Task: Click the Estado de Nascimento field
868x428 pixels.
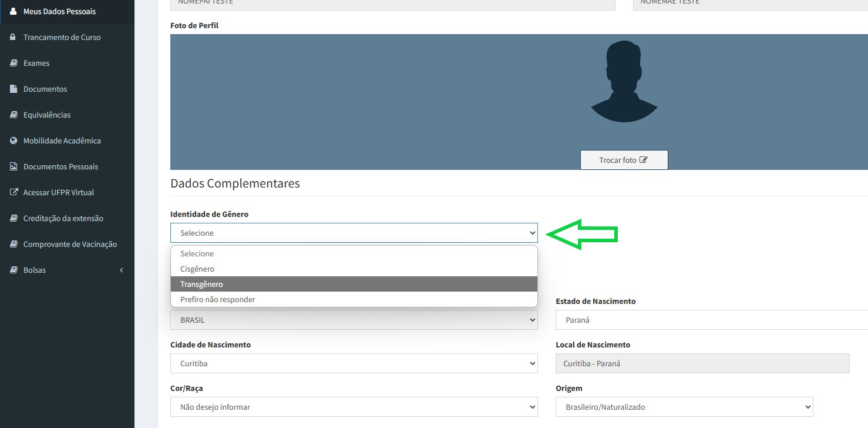Action: 711,320
